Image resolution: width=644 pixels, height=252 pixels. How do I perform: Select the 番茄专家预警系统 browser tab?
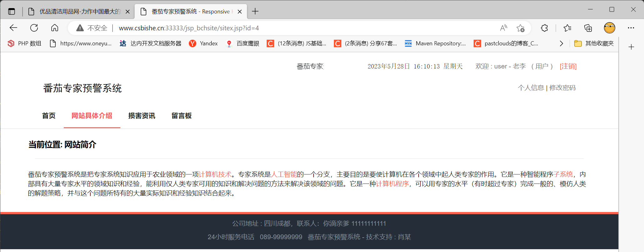coord(191,12)
